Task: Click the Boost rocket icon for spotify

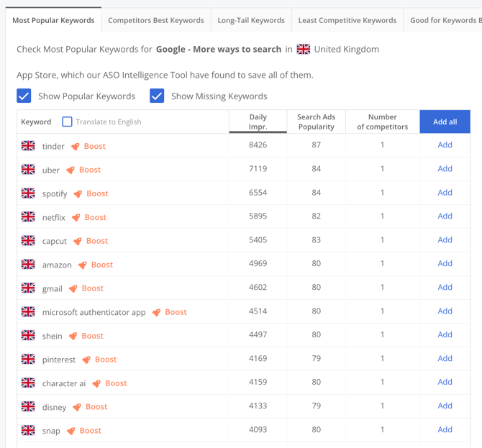Action: 78,193
